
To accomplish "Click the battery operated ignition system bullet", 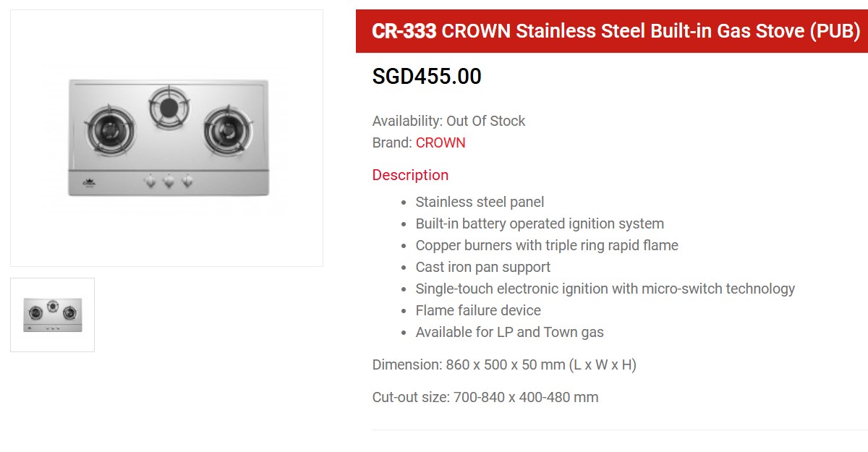I will pyautogui.click(x=540, y=223).
